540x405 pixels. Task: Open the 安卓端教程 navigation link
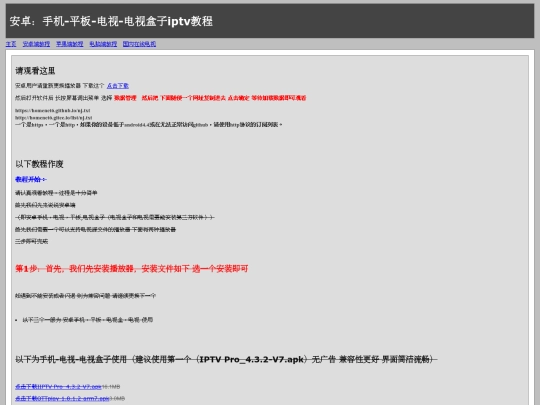[36, 44]
